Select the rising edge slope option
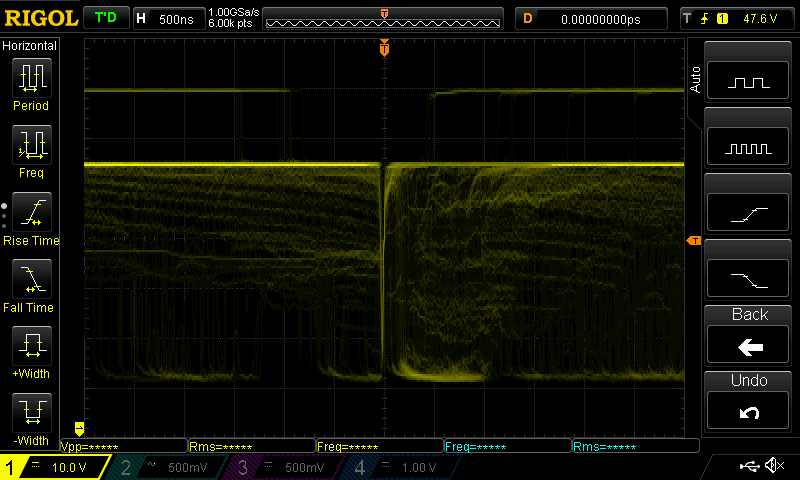 pos(750,213)
